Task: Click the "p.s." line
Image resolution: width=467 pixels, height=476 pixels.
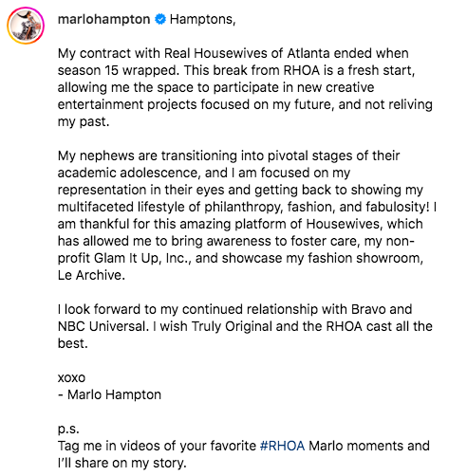Action: (x=68, y=430)
